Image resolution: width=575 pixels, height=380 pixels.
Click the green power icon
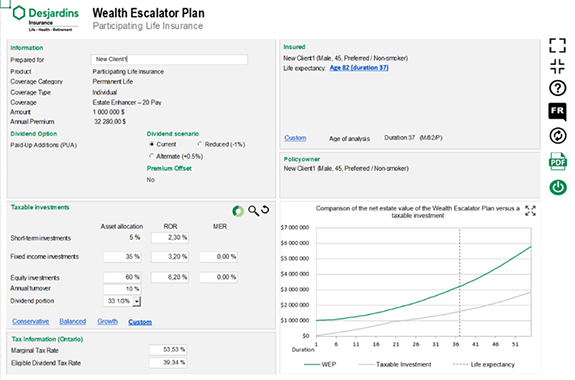[x=558, y=187]
